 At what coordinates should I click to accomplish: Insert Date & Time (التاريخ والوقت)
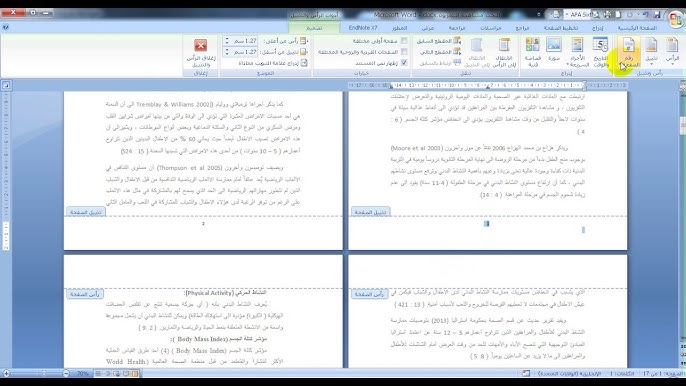pyautogui.click(x=601, y=52)
